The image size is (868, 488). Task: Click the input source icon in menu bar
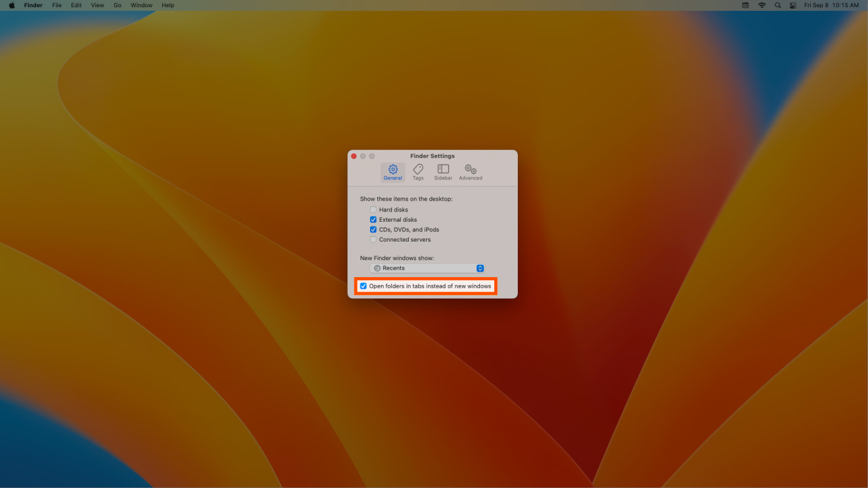point(745,5)
